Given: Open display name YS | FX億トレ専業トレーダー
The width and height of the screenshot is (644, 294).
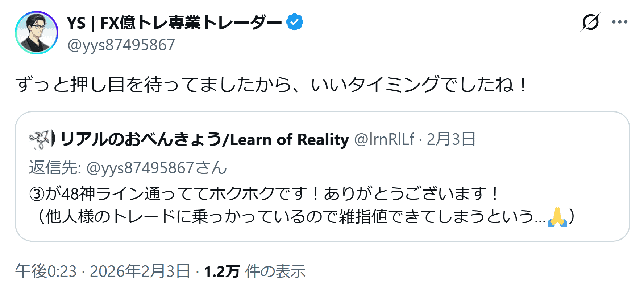Looking at the screenshot, I should click(174, 23).
